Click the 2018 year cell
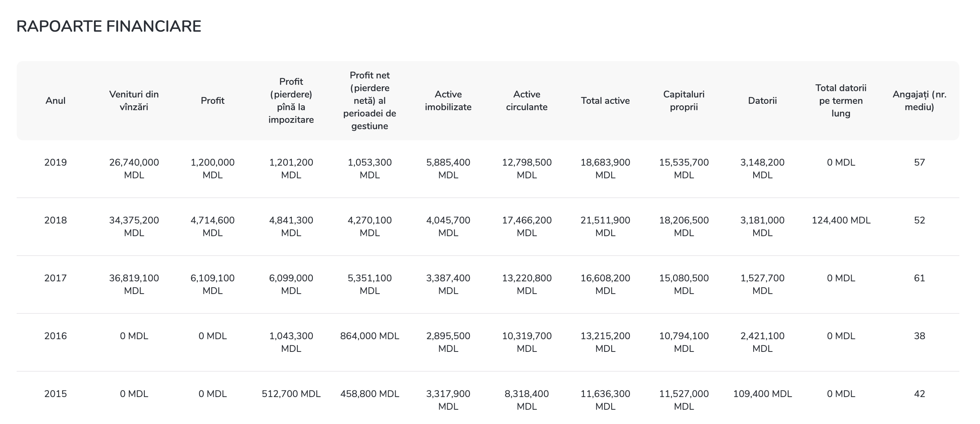The width and height of the screenshot is (980, 424). (56, 220)
